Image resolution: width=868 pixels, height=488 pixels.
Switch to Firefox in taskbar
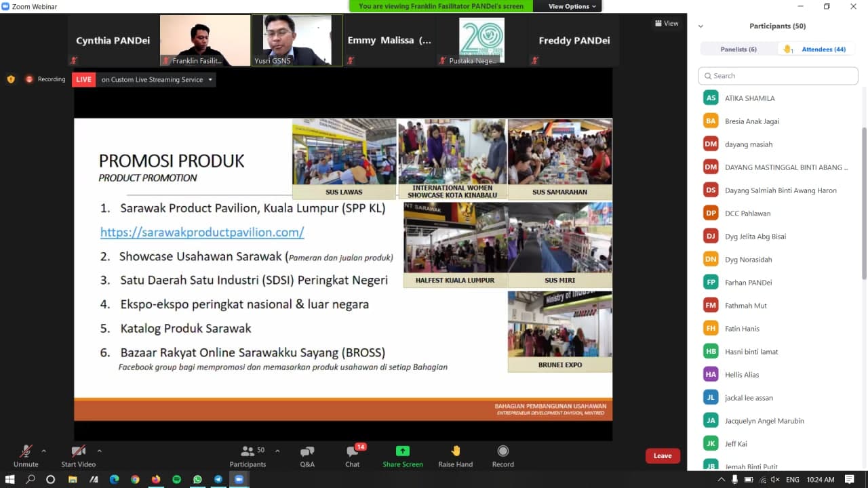pos(156,479)
